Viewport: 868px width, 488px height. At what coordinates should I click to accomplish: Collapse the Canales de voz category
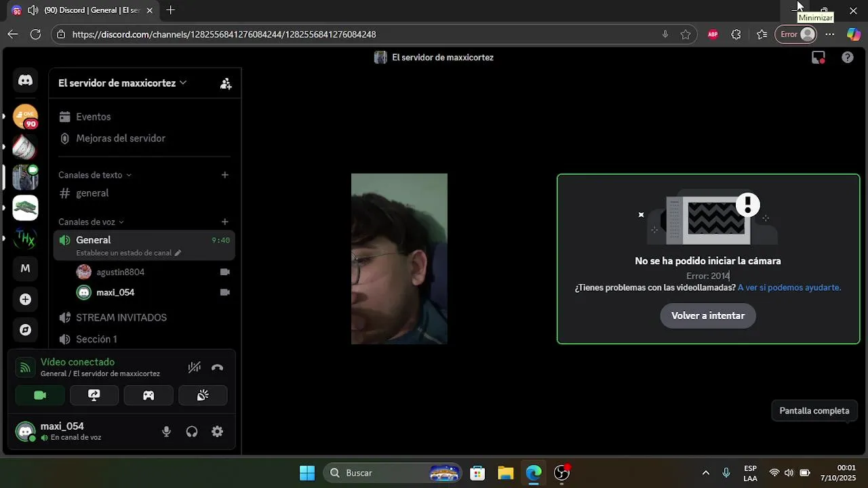91,222
